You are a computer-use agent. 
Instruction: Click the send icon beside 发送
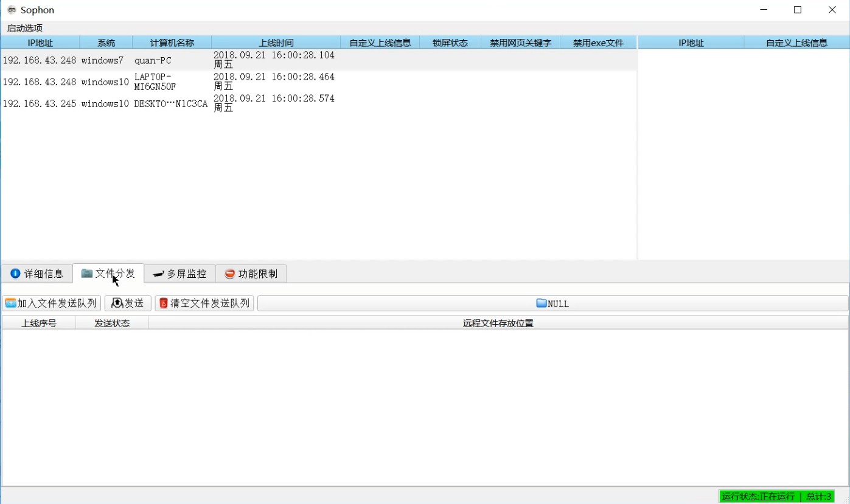pyautogui.click(x=117, y=303)
